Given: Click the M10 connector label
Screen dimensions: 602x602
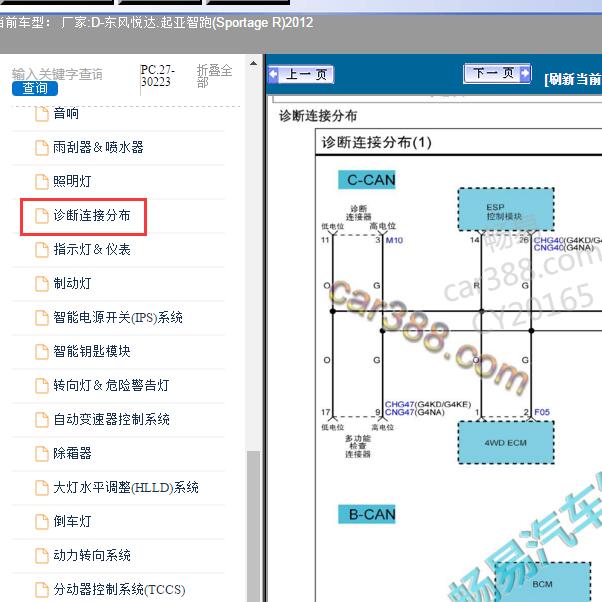Looking at the screenshot, I should point(394,240).
